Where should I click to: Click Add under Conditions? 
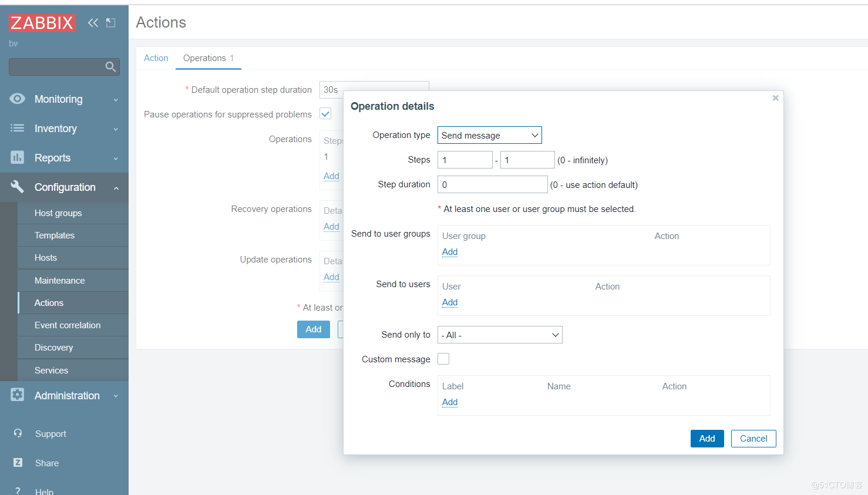click(450, 402)
